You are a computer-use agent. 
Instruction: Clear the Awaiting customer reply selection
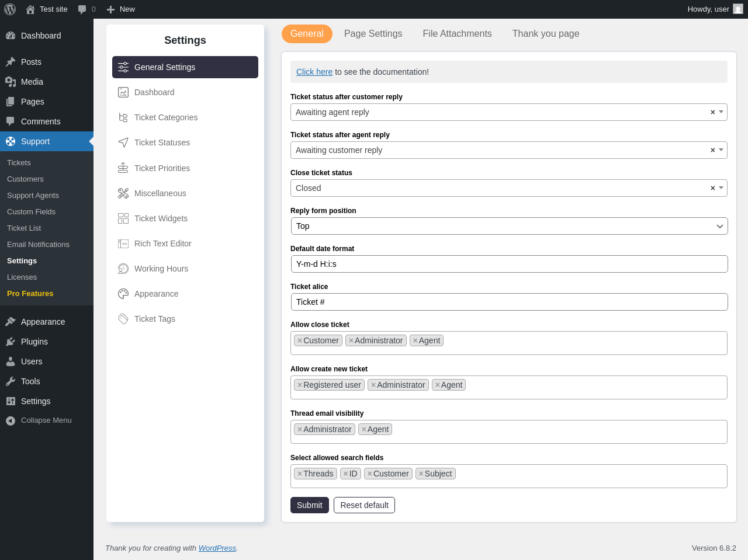point(712,150)
